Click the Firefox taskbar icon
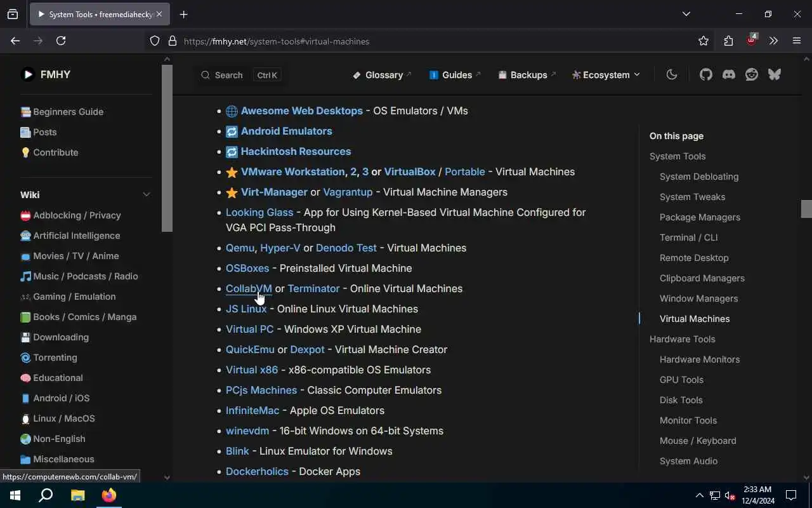 pyautogui.click(x=109, y=495)
